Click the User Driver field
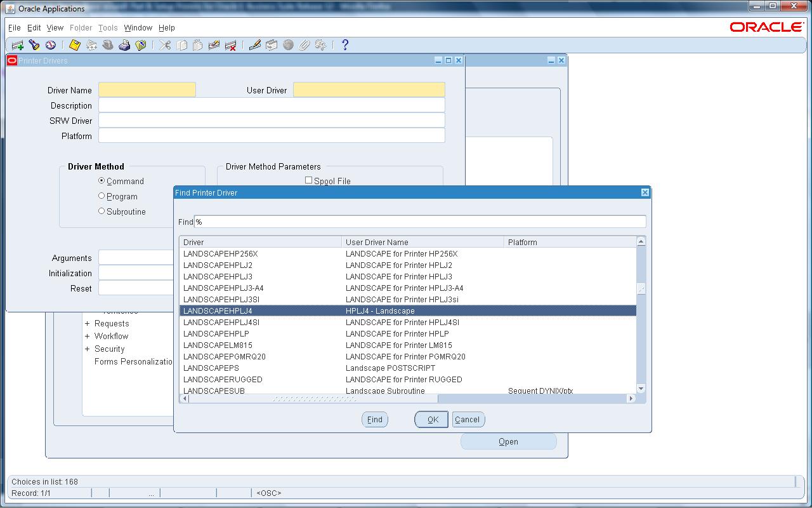812x508 pixels. point(369,90)
